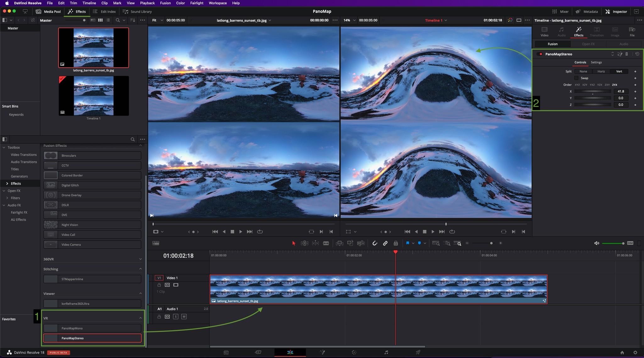The image size is (644, 358).
Task: Open source viewer Fit zoom dropdown
Action: coord(158,20)
